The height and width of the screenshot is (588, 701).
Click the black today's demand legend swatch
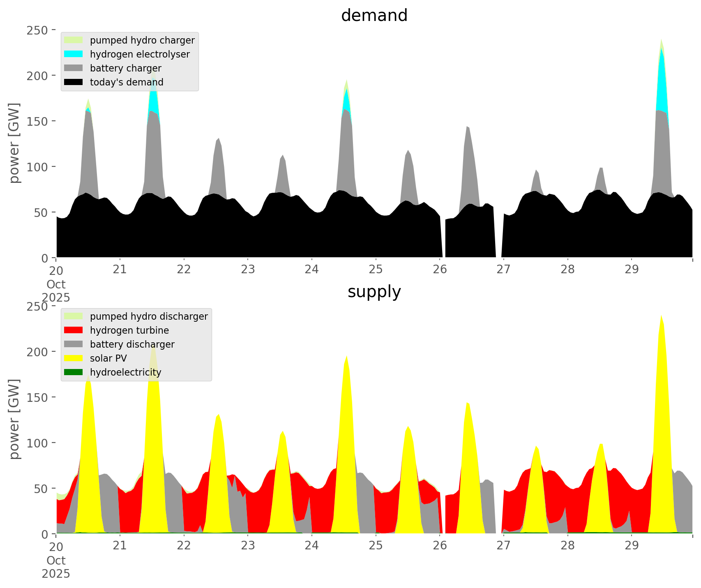pyautogui.click(x=74, y=82)
